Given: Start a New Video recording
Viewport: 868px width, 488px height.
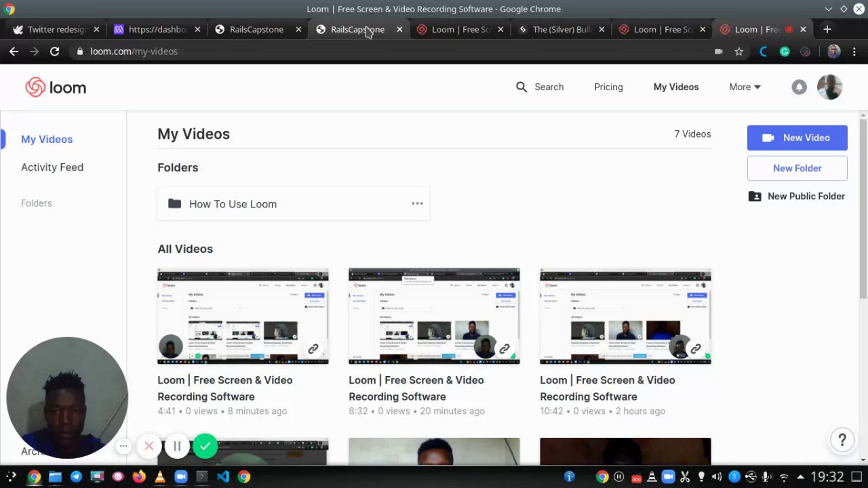Looking at the screenshot, I should (797, 138).
